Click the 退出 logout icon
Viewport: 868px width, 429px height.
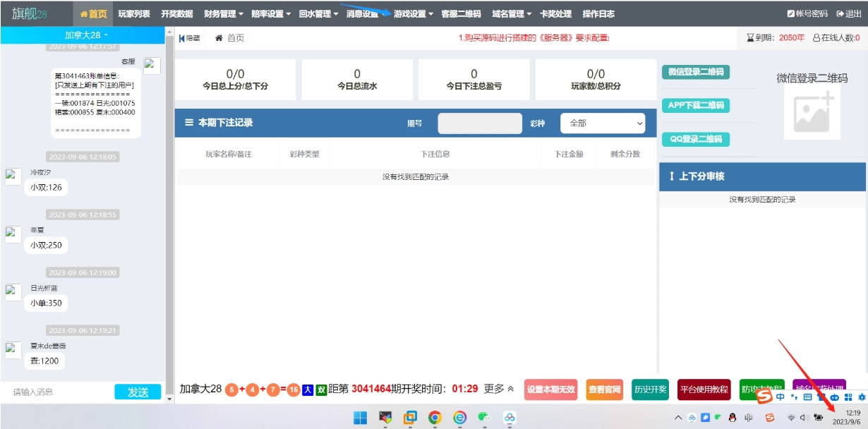840,14
